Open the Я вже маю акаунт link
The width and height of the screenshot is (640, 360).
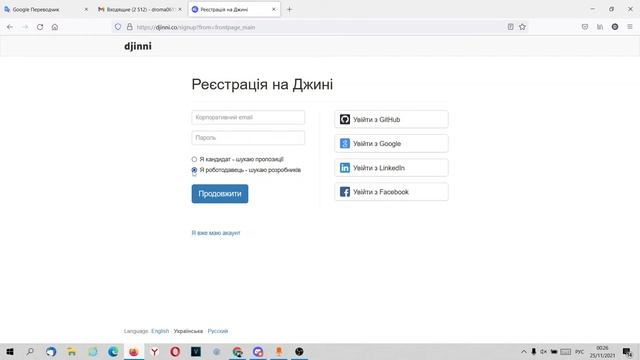coord(216,233)
